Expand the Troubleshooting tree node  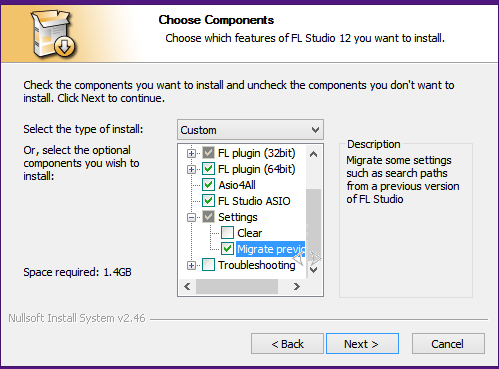pyautogui.click(x=191, y=265)
